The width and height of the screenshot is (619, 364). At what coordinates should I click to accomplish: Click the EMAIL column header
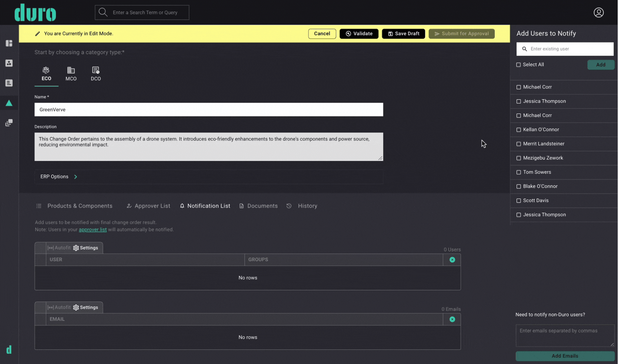point(245,319)
